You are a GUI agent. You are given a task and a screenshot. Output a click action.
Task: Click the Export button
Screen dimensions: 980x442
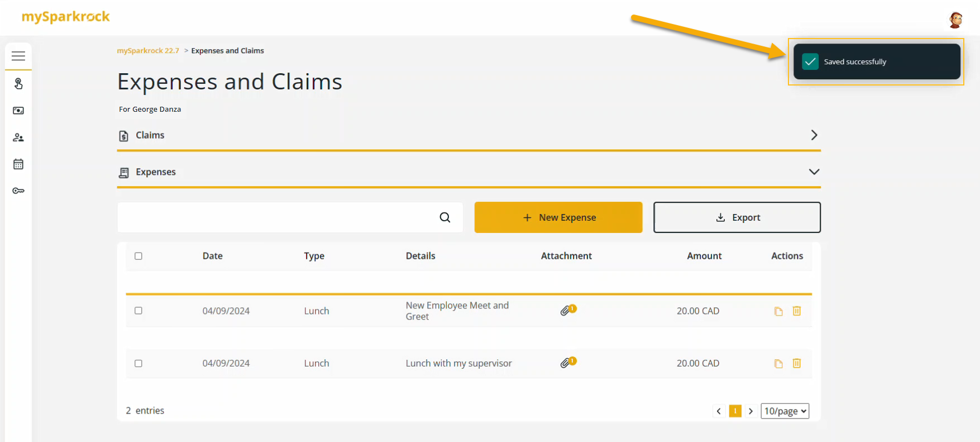point(737,217)
